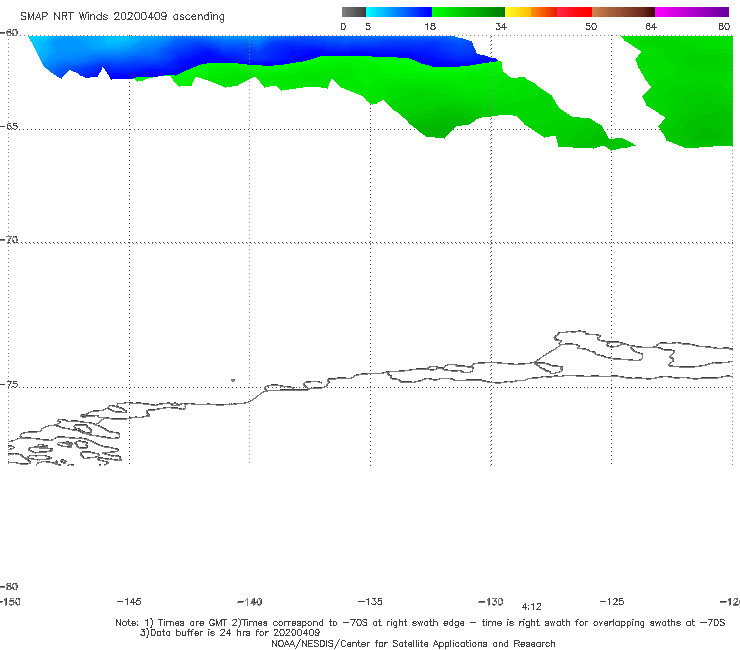Screen dimensions: 740x650
Task: Click the longitude label '-145'
Action: [129, 602]
